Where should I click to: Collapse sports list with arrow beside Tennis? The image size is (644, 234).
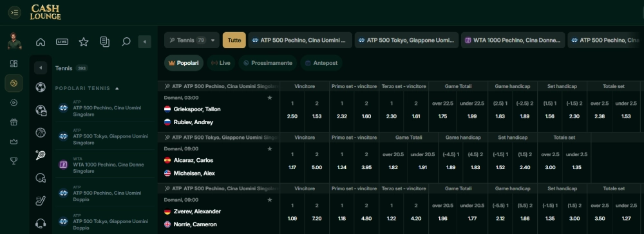click(x=41, y=68)
